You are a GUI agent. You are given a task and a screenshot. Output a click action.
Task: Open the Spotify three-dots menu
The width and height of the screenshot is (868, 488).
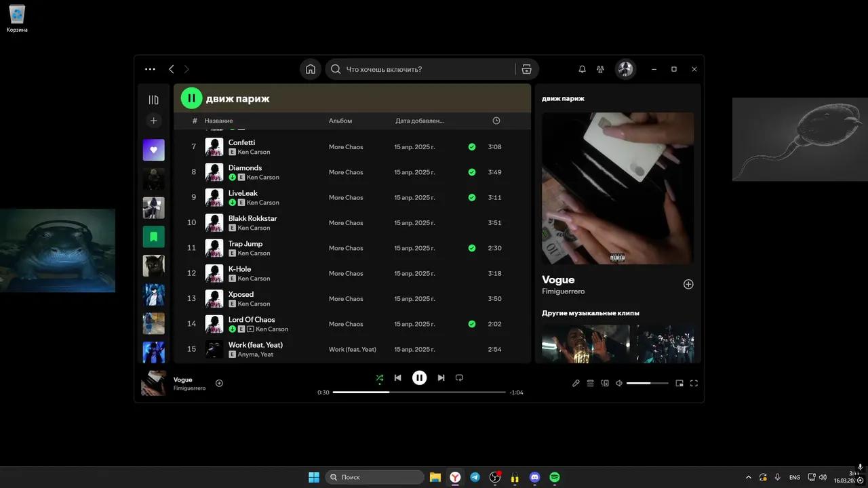[x=150, y=69]
